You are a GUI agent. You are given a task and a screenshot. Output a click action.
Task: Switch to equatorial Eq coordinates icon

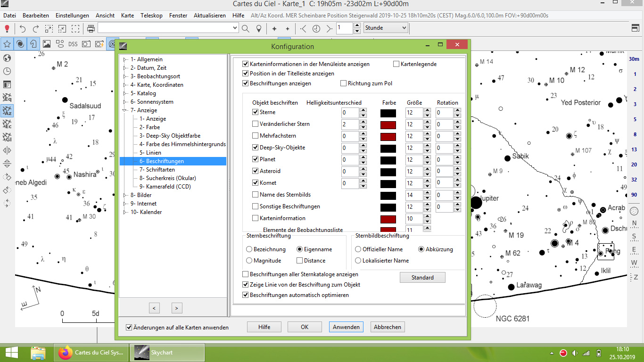(7, 98)
